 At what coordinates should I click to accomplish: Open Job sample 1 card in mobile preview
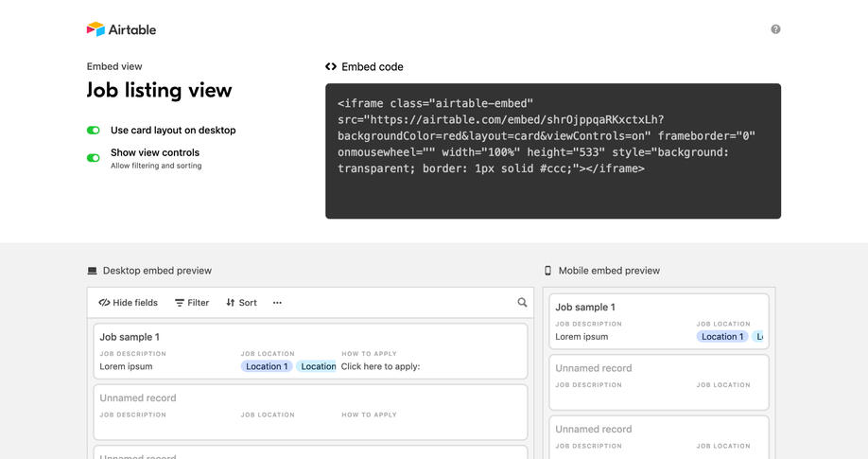point(585,307)
